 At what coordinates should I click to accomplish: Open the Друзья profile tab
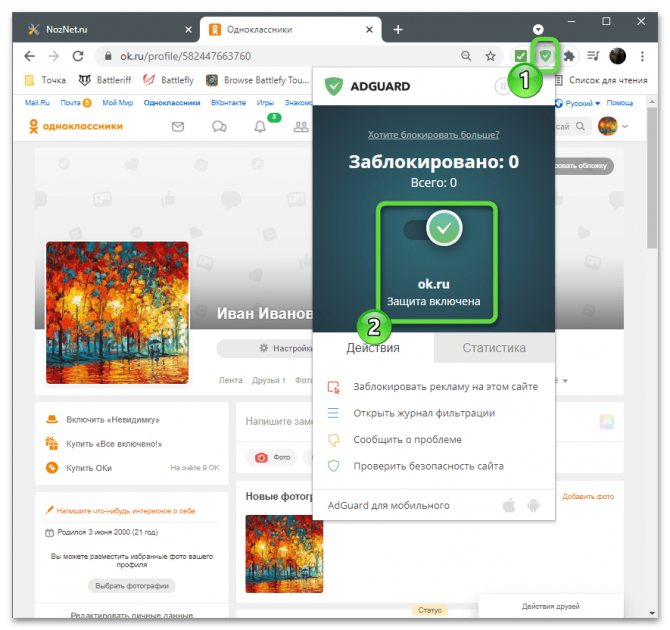click(268, 380)
